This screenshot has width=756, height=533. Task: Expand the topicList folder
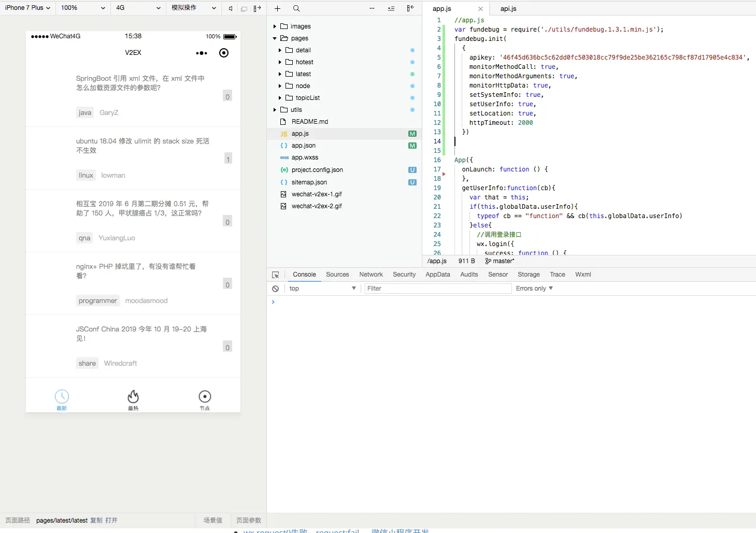point(280,98)
